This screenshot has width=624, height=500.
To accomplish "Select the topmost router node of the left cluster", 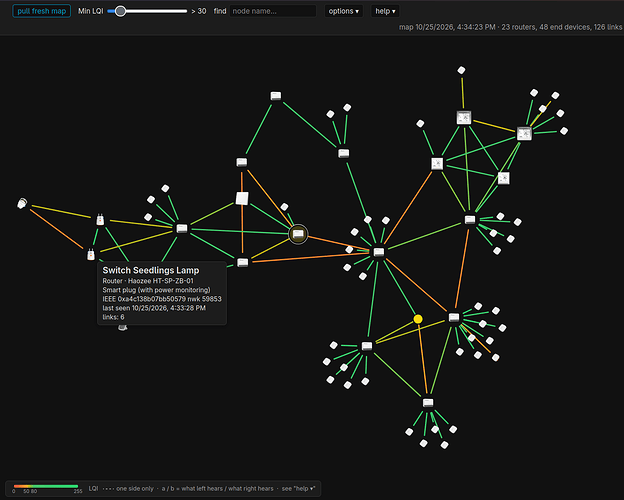I will (x=276, y=96).
